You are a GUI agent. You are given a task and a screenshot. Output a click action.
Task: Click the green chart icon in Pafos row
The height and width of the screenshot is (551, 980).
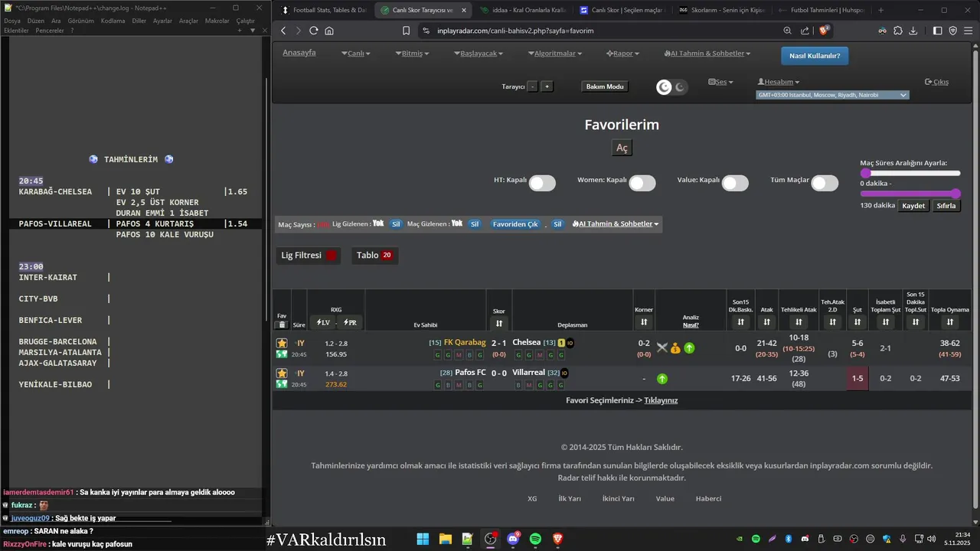(x=282, y=384)
